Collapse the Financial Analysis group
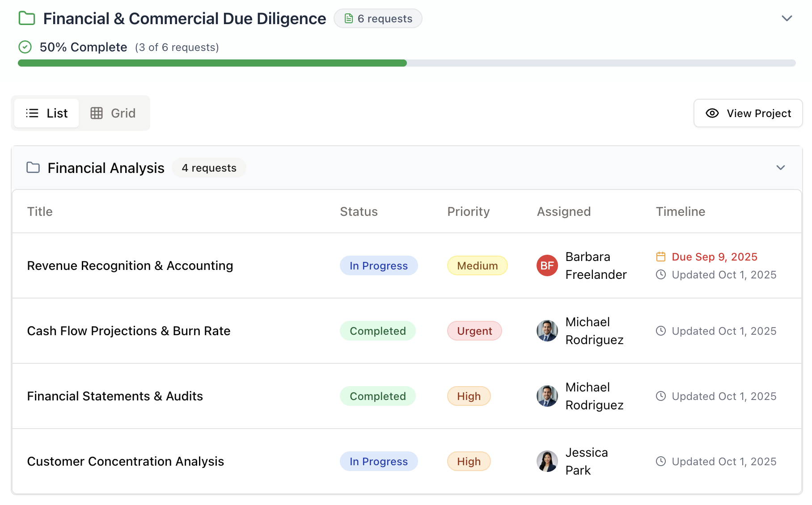 [x=781, y=168]
